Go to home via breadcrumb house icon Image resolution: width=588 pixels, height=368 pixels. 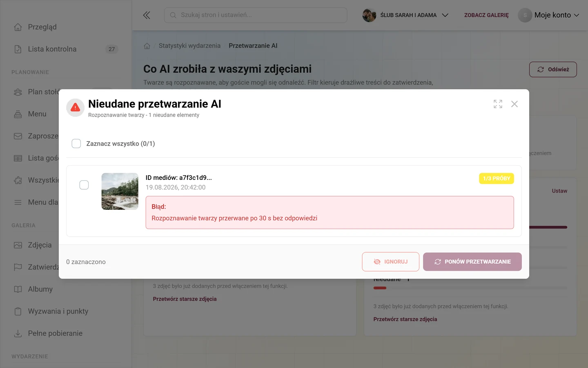[147, 46]
